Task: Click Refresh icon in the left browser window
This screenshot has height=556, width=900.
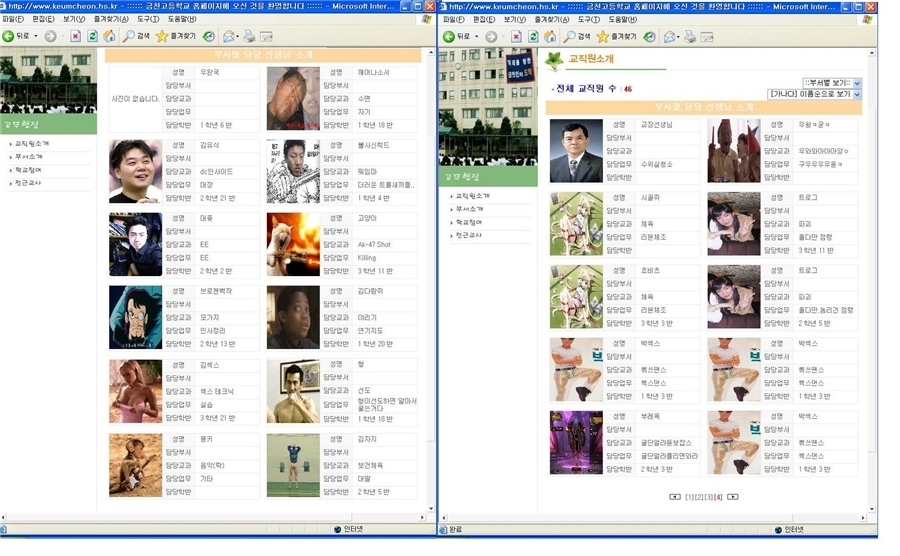Action: (92, 36)
